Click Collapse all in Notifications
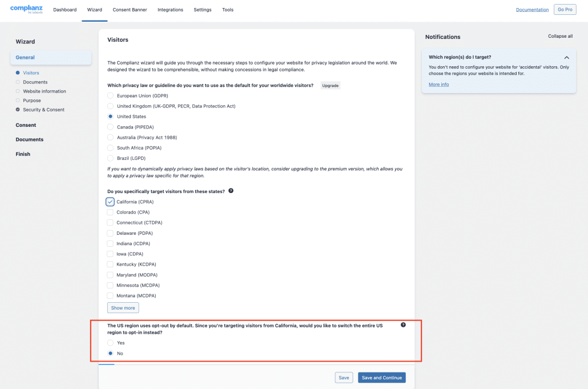 (560, 37)
